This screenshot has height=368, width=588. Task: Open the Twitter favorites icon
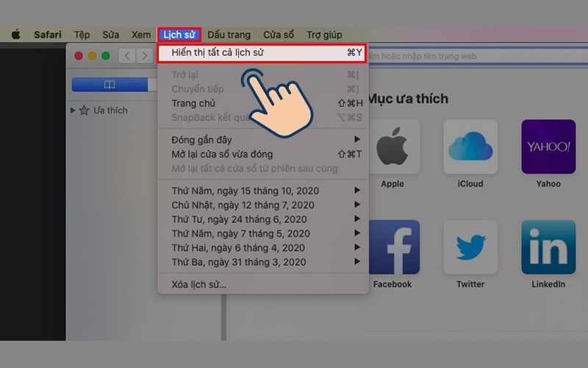(x=470, y=248)
